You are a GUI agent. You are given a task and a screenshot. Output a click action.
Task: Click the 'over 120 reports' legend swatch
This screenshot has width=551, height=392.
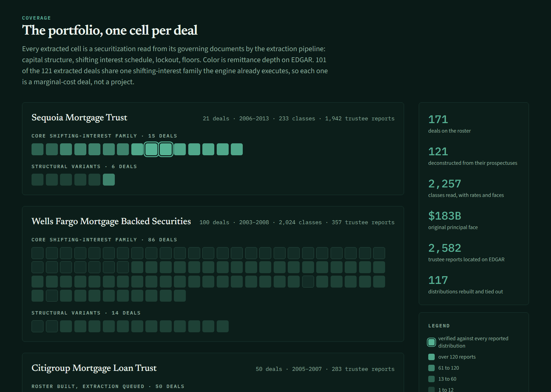coord(431,357)
